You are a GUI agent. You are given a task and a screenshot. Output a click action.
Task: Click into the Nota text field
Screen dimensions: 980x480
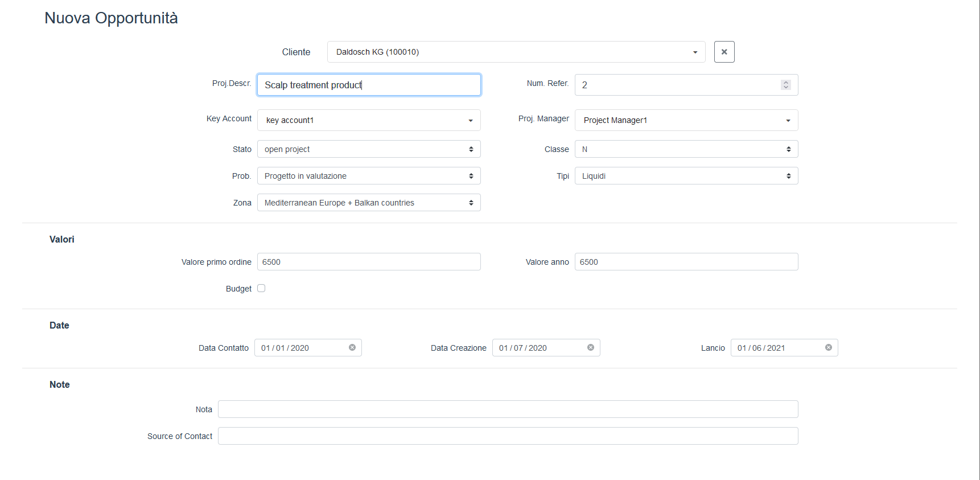pos(508,409)
